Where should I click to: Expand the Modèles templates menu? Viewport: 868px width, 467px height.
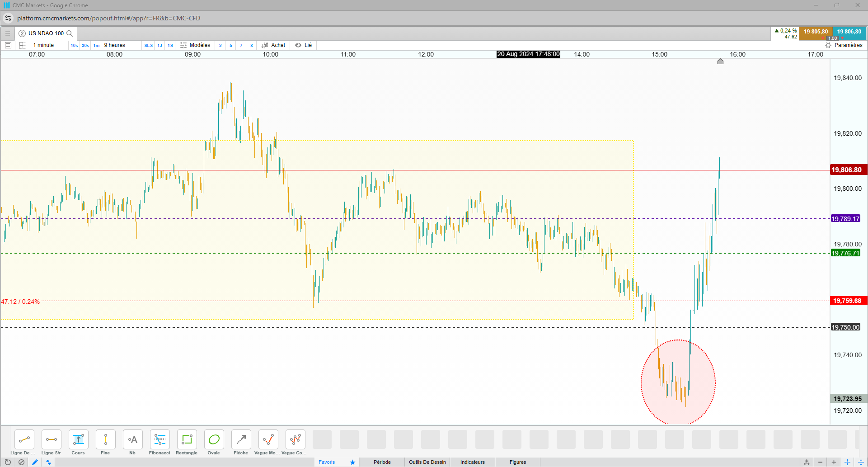195,45
